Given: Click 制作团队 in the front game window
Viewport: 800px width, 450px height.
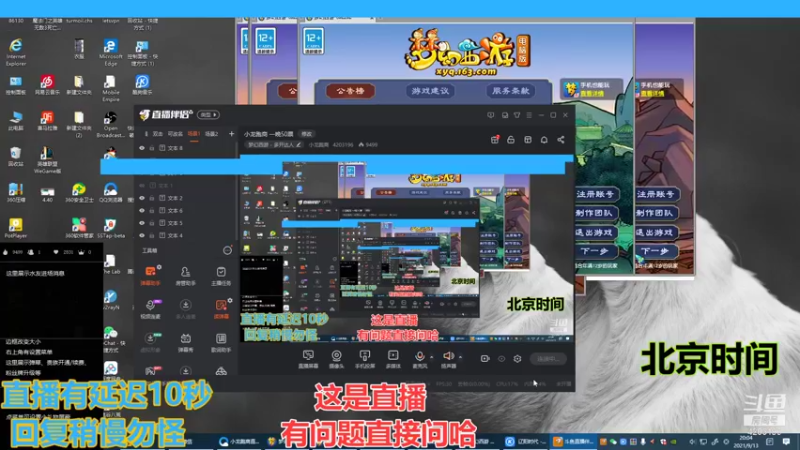Looking at the screenshot, I should click(596, 213).
